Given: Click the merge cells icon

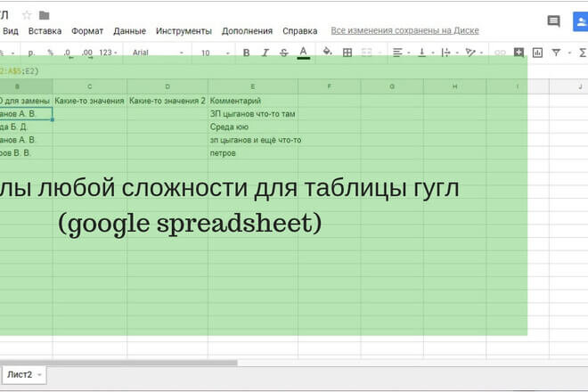Looking at the screenshot, I should pos(366,53).
